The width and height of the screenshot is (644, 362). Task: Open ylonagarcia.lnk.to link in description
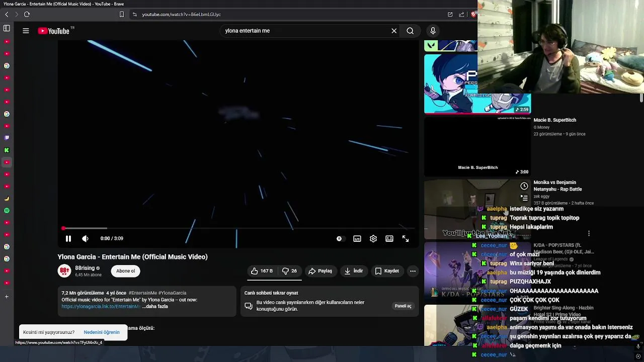[101, 307]
